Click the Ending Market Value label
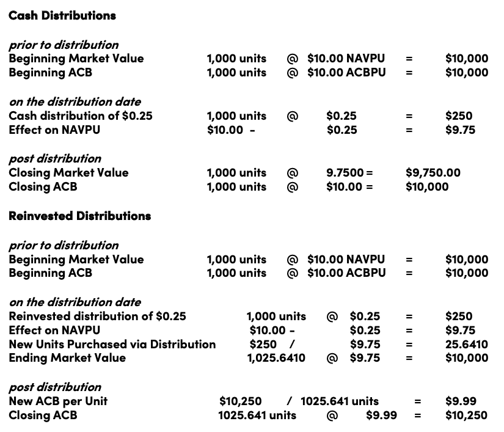This screenshot has width=504, height=432. click(x=67, y=358)
